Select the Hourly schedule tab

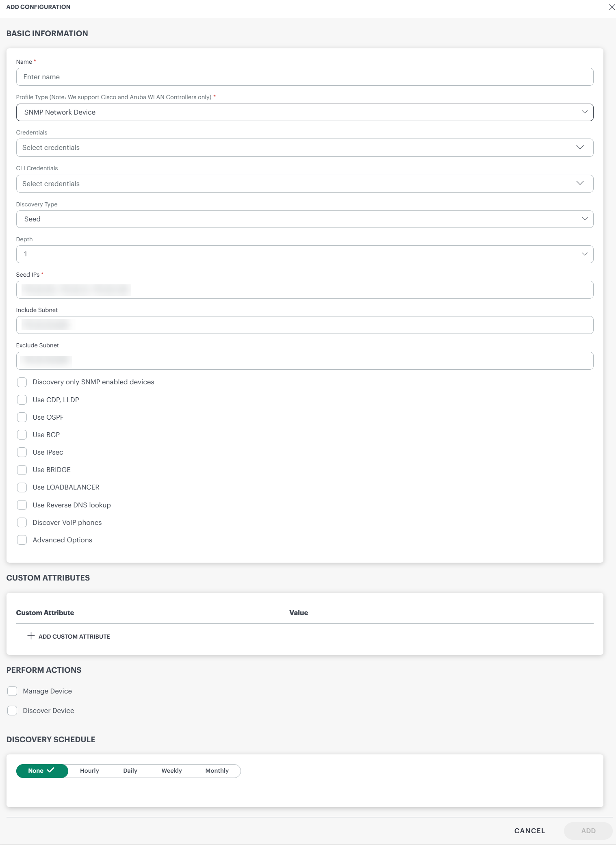click(x=89, y=771)
